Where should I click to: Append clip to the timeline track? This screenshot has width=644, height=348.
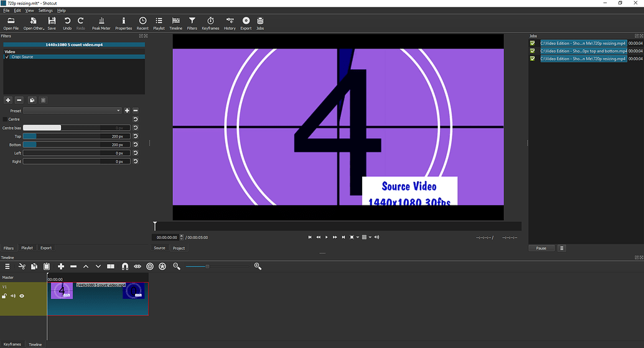61,266
